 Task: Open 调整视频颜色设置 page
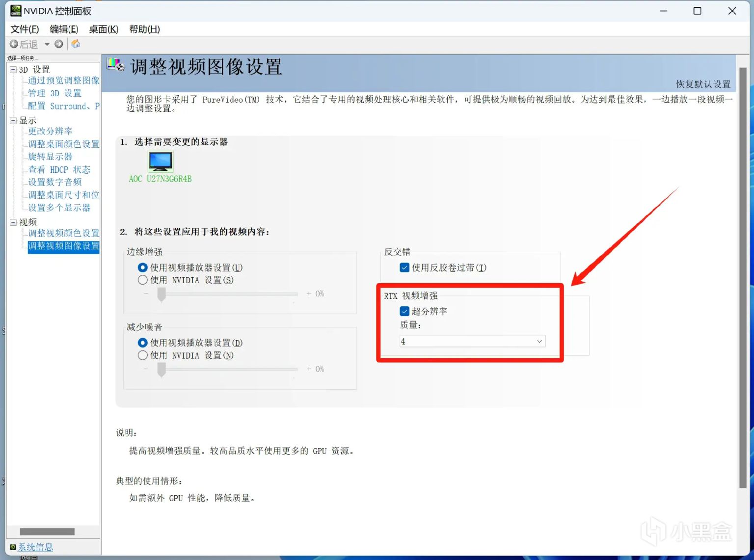click(x=64, y=233)
